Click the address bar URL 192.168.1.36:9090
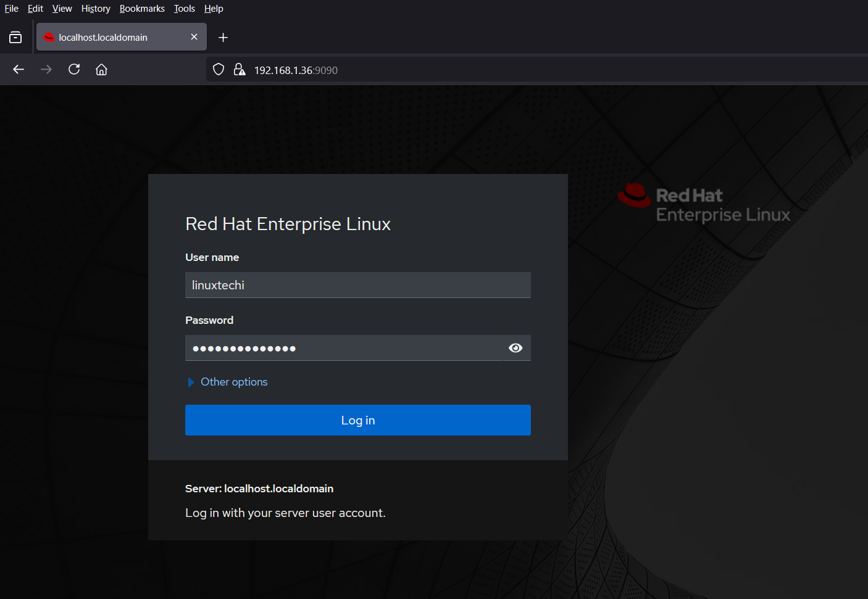The image size is (868, 599). pyautogui.click(x=296, y=70)
